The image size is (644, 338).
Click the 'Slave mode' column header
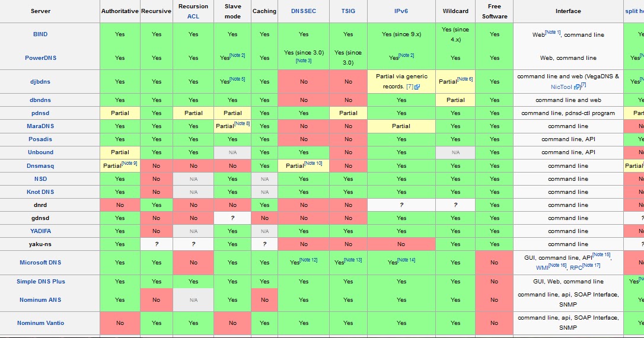point(232,11)
